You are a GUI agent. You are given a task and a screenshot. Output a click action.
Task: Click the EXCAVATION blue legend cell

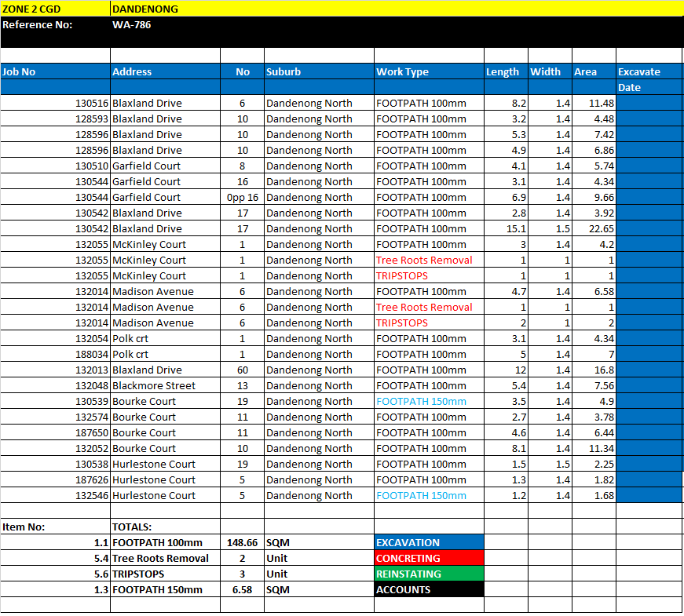tap(429, 542)
